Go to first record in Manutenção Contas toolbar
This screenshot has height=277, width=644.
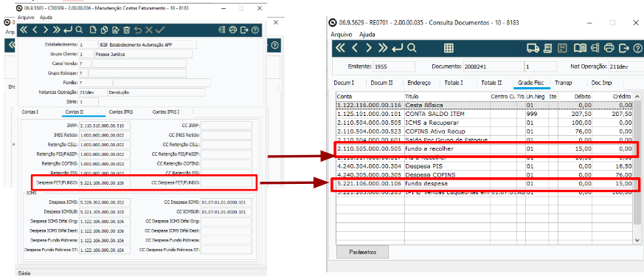point(24,30)
